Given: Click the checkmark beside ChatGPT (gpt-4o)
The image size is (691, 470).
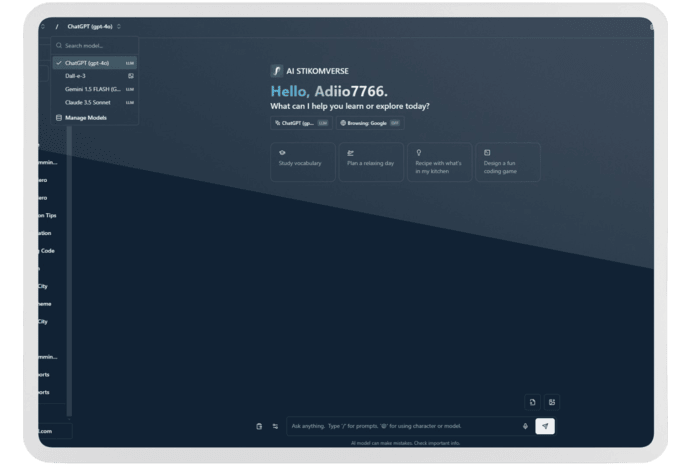Looking at the screenshot, I should [59, 63].
